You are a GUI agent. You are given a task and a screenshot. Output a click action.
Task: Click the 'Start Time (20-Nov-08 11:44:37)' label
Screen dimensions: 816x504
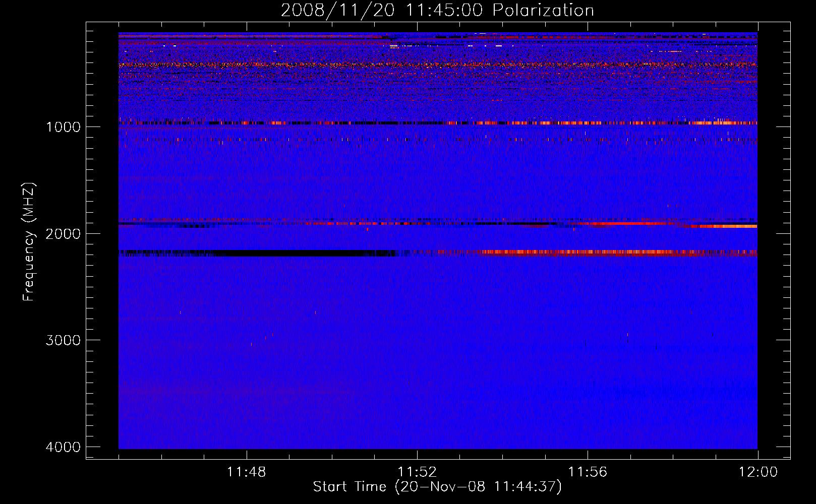[x=437, y=487]
